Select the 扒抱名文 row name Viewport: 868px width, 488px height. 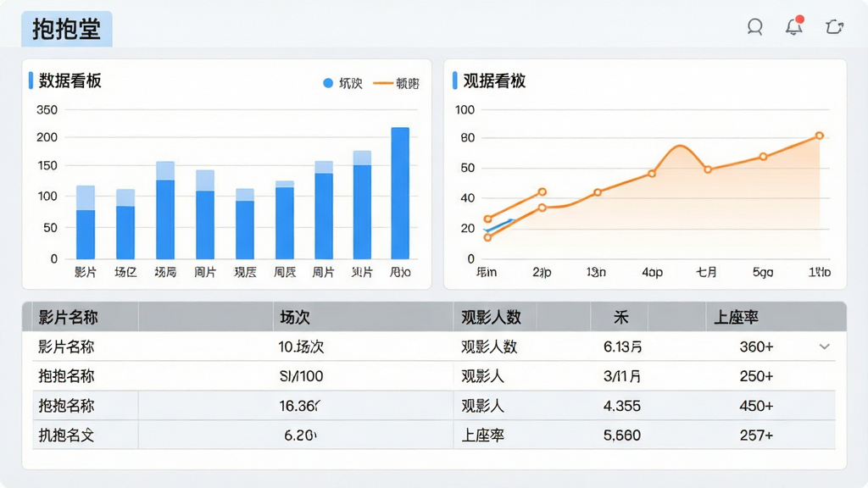click(66, 435)
